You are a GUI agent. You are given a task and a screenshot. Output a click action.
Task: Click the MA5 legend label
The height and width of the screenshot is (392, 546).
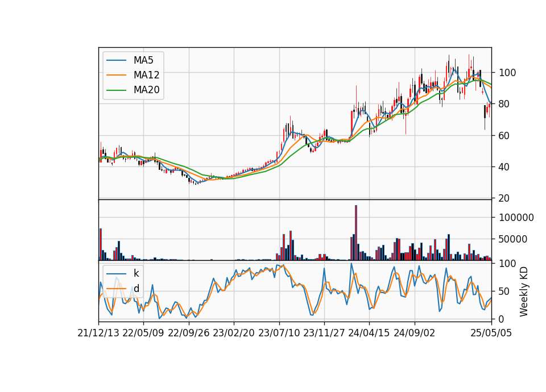click(143, 60)
